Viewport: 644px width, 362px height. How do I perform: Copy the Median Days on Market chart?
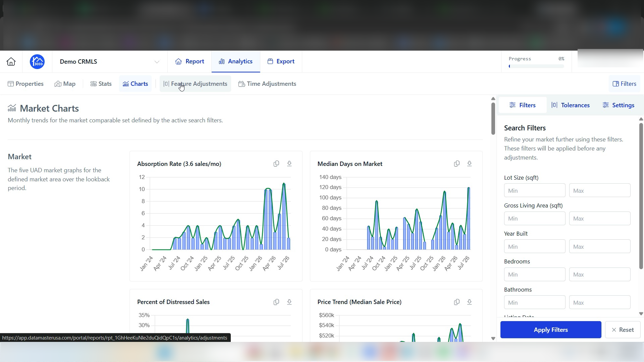[457, 164]
